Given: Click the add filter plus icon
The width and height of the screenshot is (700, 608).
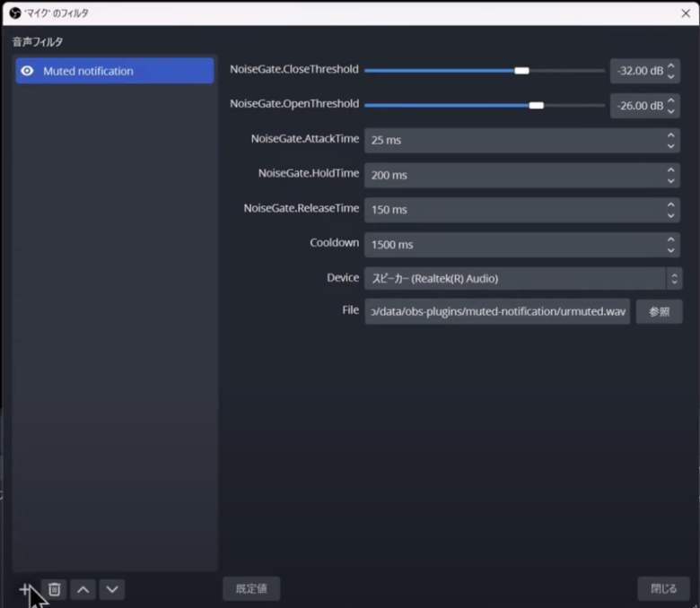Looking at the screenshot, I should click(25, 589).
